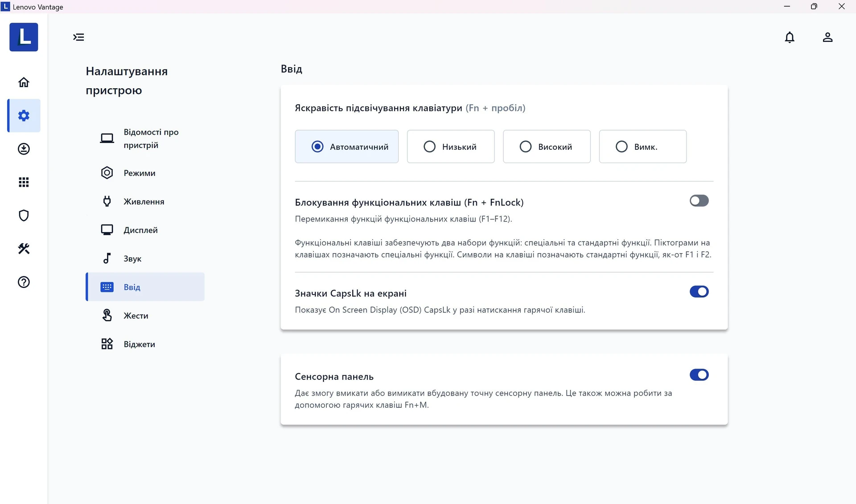This screenshot has height=504, width=856.
Task: Click the Блокування функціональних клавіш title
Action: pyautogui.click(x=409, y=203)
